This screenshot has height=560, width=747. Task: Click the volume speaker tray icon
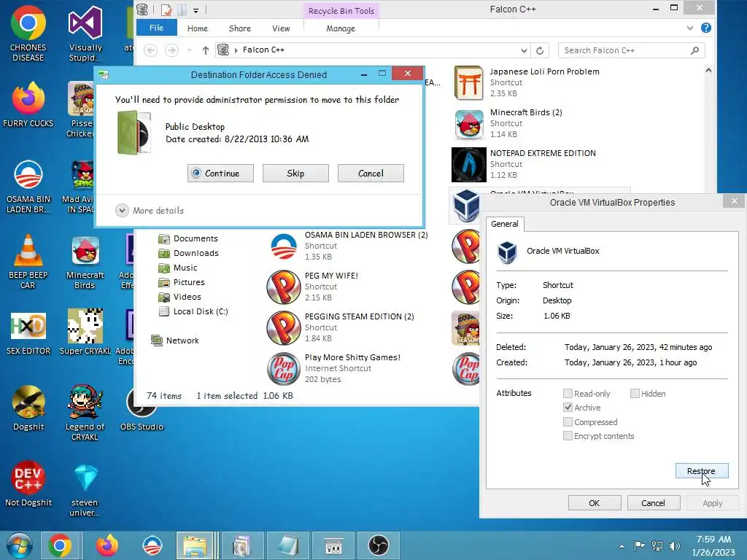coord(674,545)
